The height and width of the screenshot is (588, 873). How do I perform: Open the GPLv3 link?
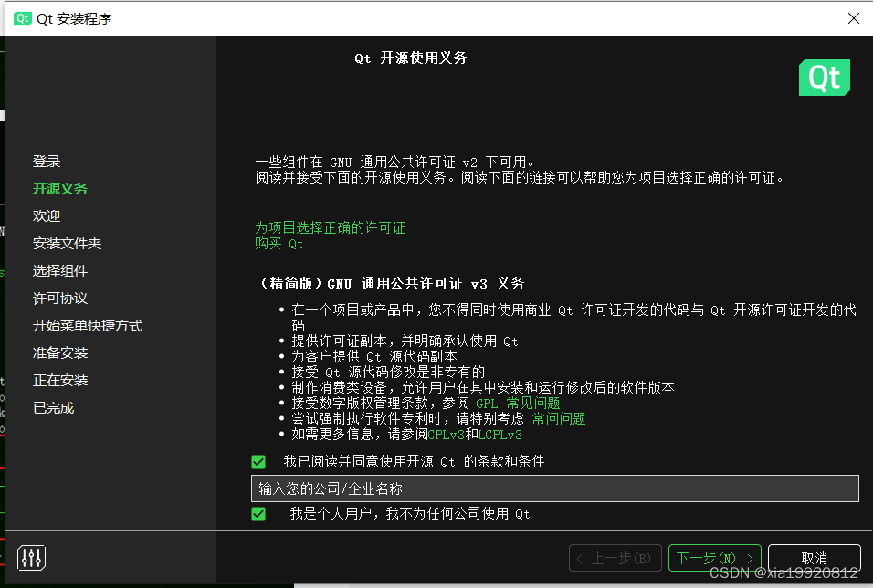click(x=446, y=435)
